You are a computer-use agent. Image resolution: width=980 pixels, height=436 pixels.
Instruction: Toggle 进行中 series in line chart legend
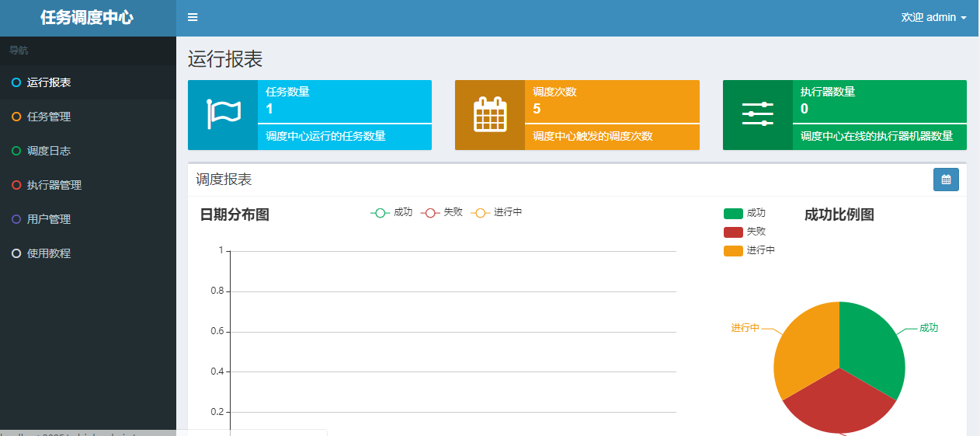coord(497,212)
